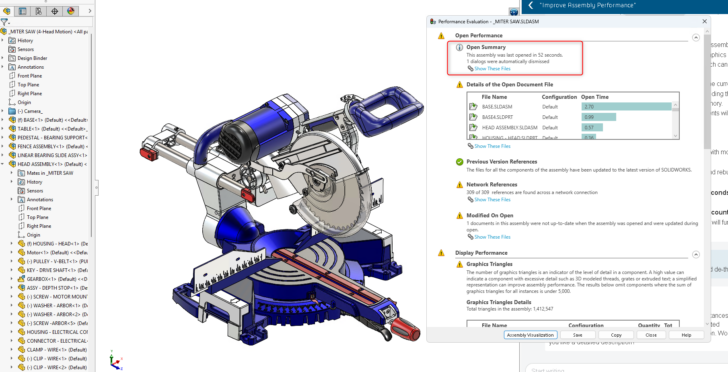Select the Mates in _MITER SAW icon

(x=21, y=173)
